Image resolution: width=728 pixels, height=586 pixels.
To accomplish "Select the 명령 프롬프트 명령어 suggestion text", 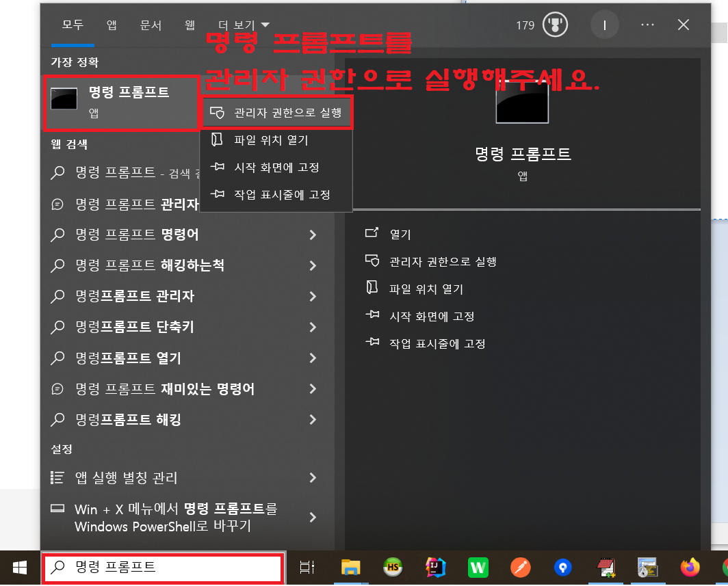I will (x=138, y=235).
